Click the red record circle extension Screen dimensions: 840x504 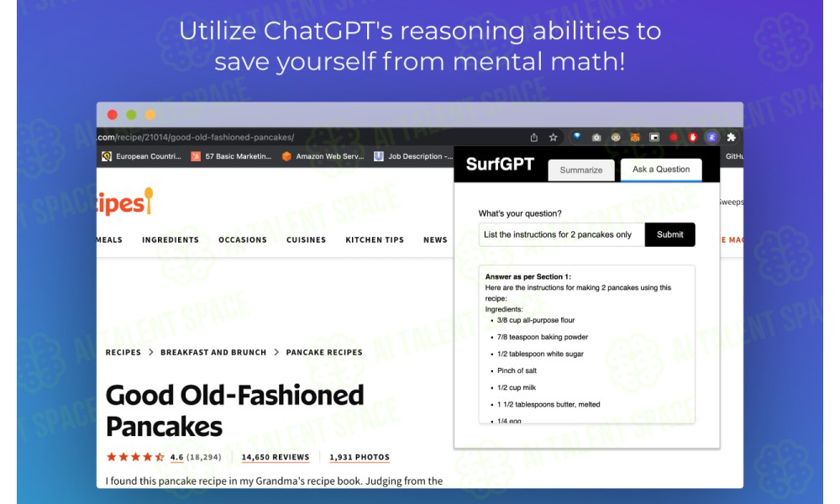click(x=674, y=138)
